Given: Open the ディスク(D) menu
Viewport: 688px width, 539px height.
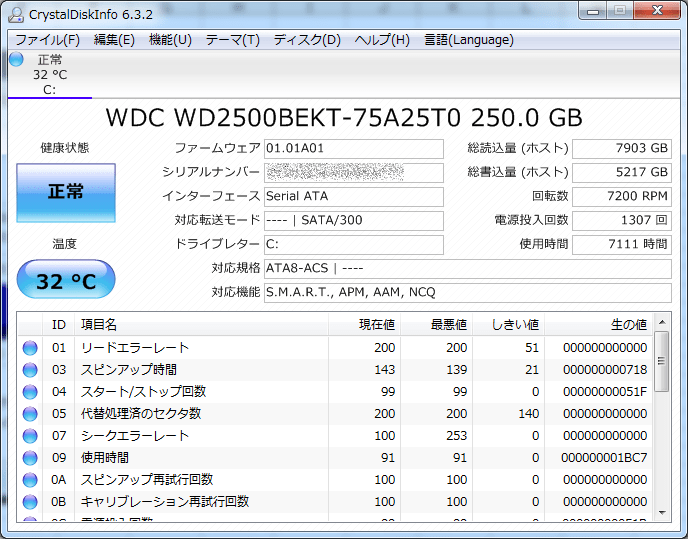Looking at the screenshot, I should tap(306, 40).
